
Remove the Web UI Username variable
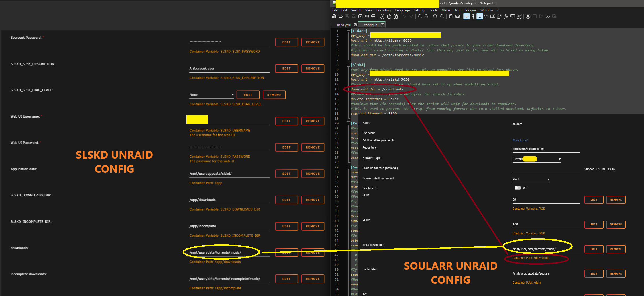(x=313, y=121)
